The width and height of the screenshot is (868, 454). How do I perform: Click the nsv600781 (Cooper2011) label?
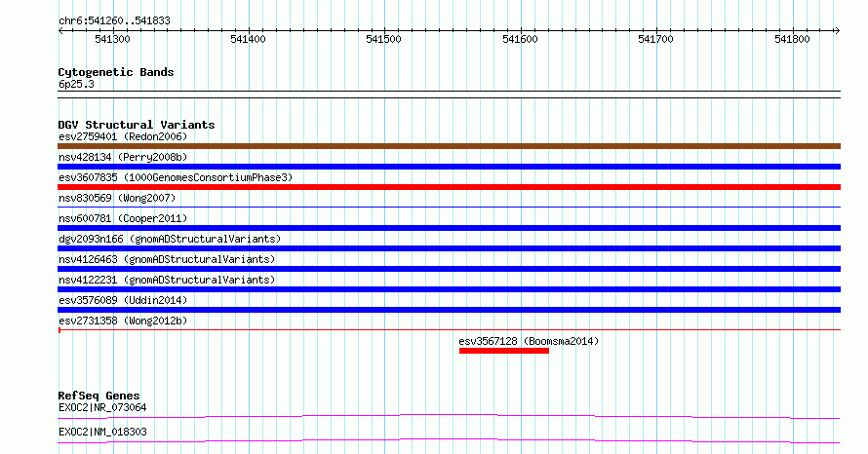123,218
